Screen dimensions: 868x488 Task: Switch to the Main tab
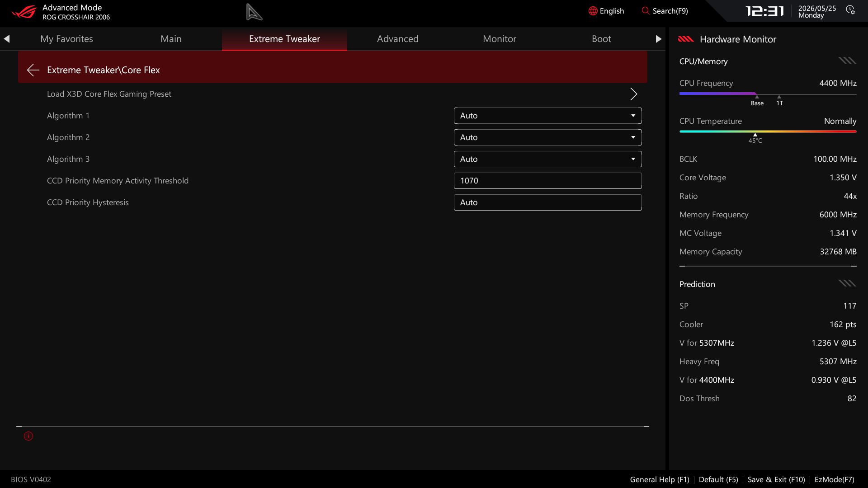[x=171, y=39]
